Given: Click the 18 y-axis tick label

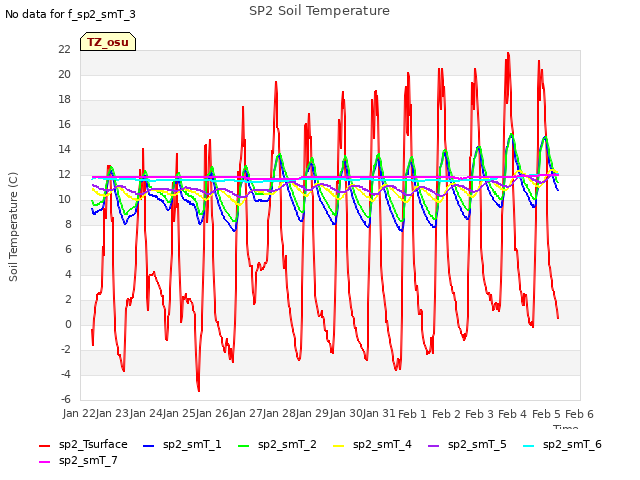Looking at the screenshot, I should pyautogui.click(x=64, y=100).
